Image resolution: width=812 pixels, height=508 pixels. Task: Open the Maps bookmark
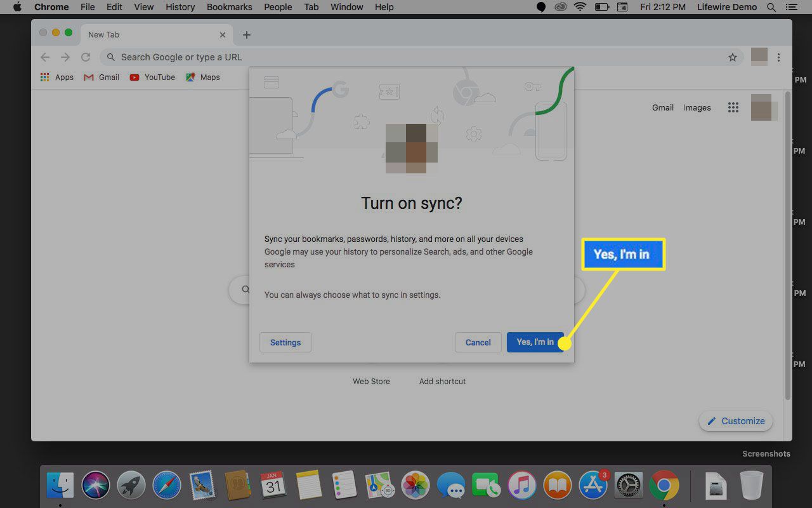tap(203, 77)
